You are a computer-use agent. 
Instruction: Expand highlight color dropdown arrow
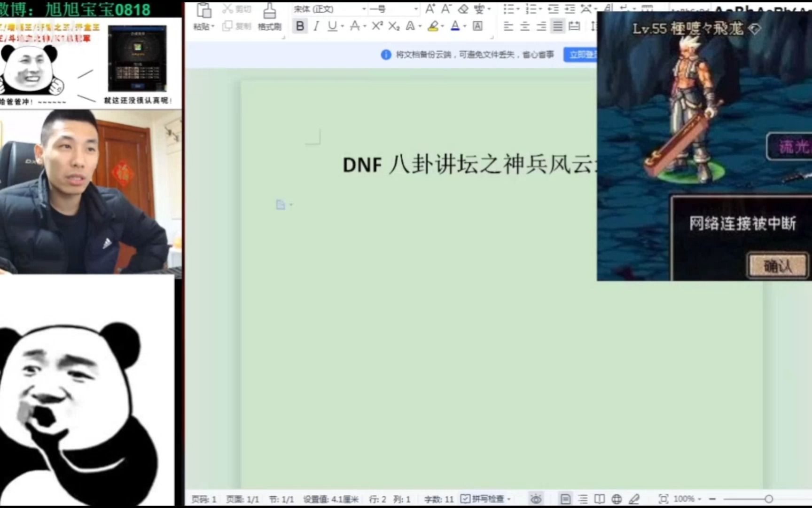[x=443, y=27]
